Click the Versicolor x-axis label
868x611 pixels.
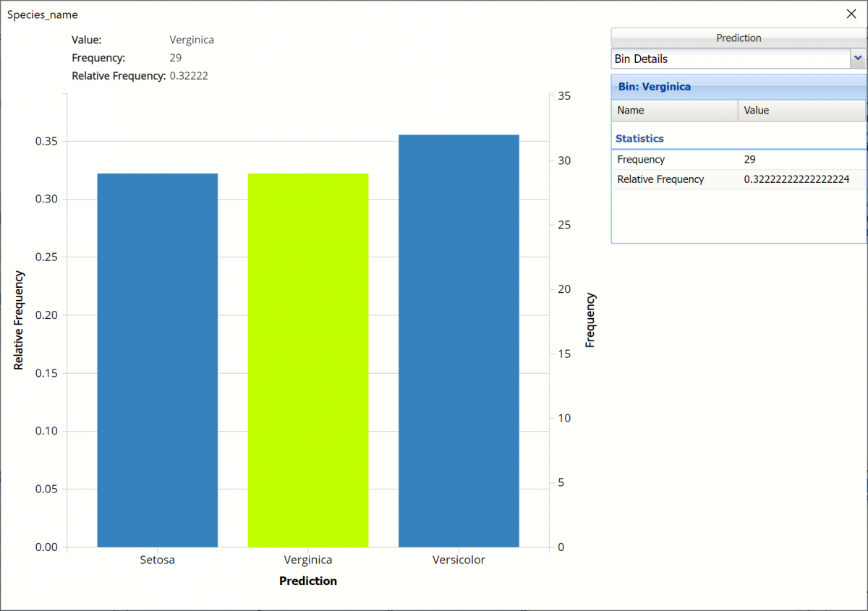pos(459,560)
